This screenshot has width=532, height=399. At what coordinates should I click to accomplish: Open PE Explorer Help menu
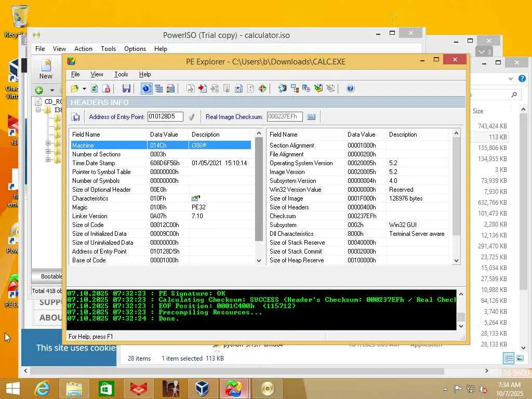point(145,74)
